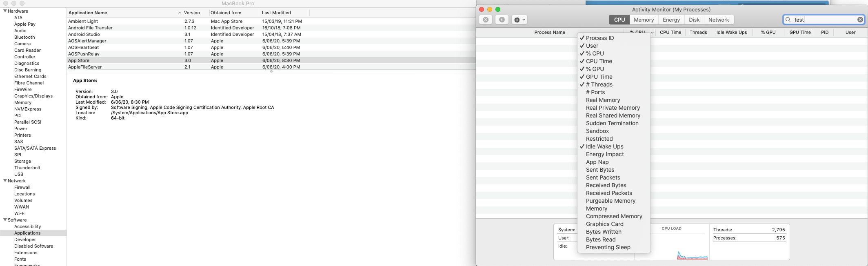Enable the Preventing Sleep column
Image resolution: width=868 pixels, height=266 pixels.
614,247
